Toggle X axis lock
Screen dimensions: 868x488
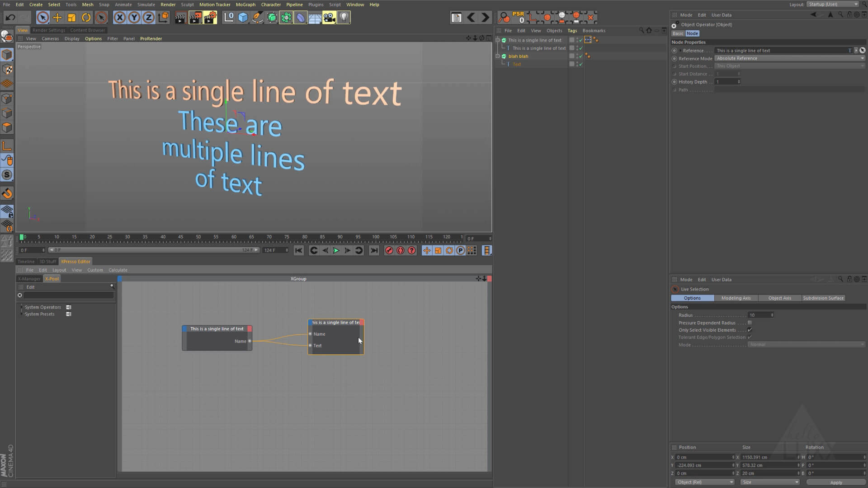point(119,18)
